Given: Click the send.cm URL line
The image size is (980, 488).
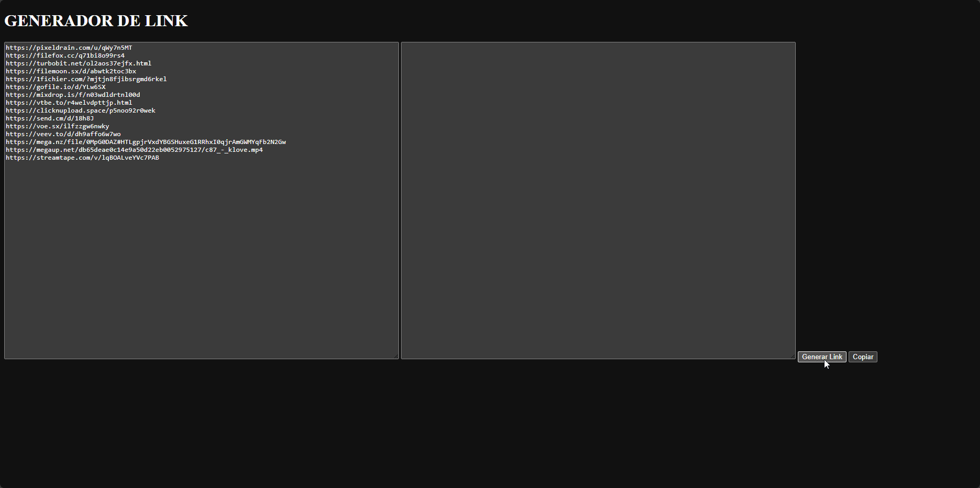Looking at the screenshot, I should 50,118.
